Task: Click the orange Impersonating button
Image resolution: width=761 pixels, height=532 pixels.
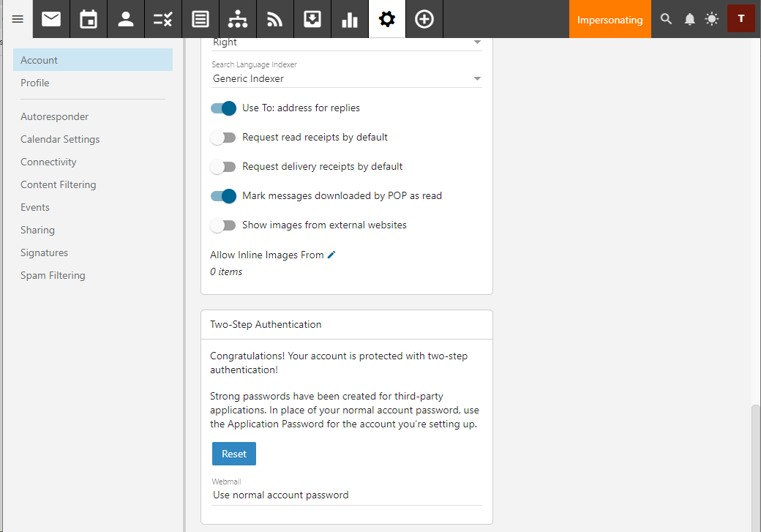Action: pos(610,20)
